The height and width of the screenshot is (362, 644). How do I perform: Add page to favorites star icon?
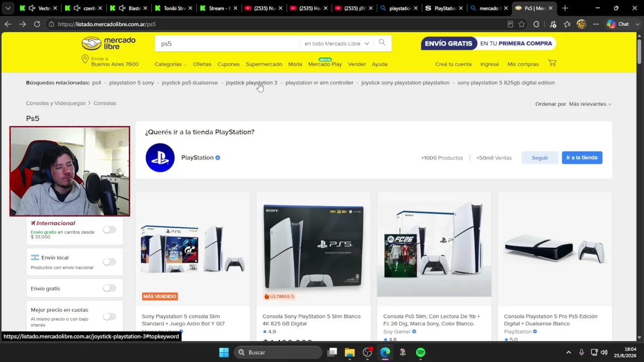[x=522, y=24]
